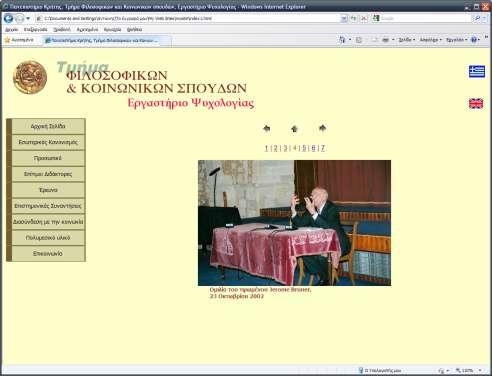This screenshot has height=376, width=492.
Task: Click the Stop loading X icon
Action: 364,19
